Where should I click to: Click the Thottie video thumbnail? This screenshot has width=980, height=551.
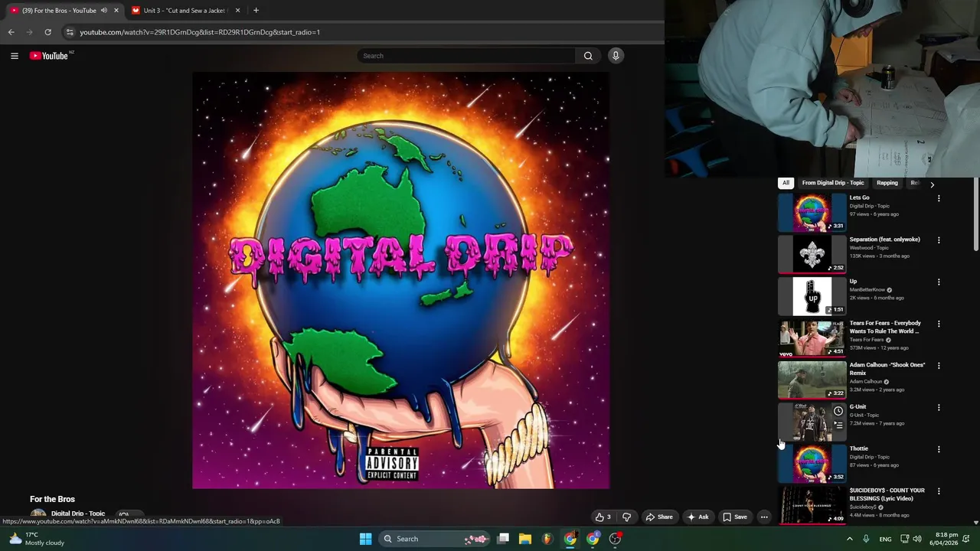point(812,464)
